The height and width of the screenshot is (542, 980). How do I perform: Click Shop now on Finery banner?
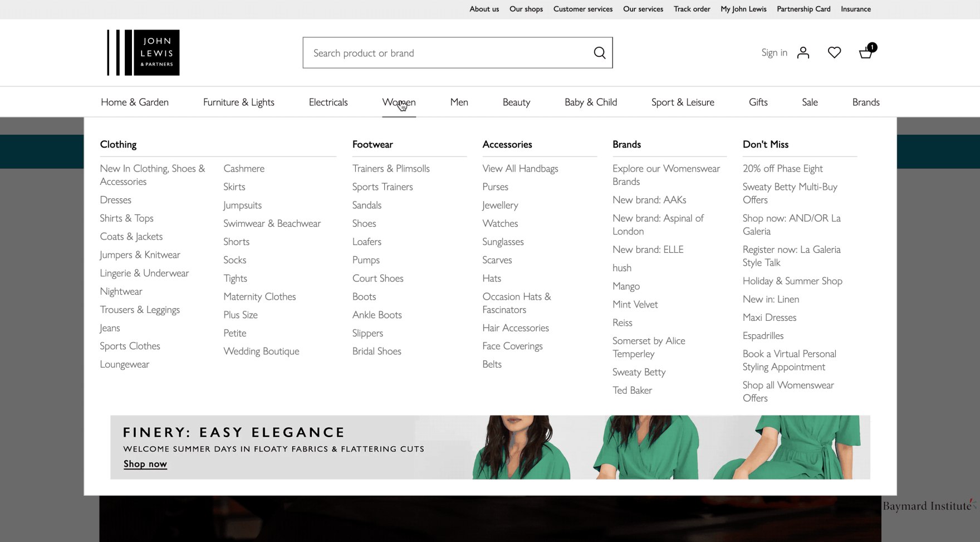[145, 463]
